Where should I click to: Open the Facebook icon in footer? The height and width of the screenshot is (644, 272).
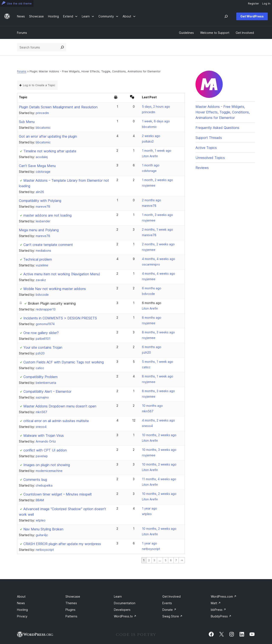pyautogui.click(x=211, y=634)
